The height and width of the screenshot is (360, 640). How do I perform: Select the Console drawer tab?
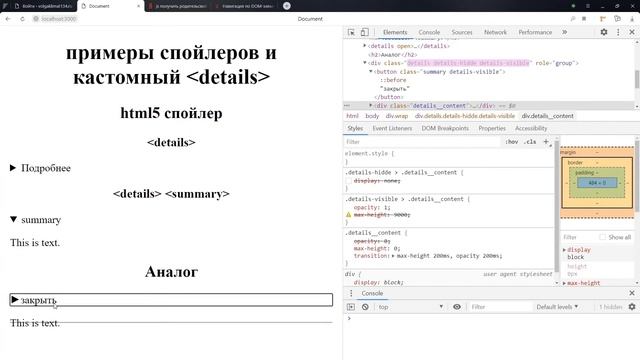[372, 293]
